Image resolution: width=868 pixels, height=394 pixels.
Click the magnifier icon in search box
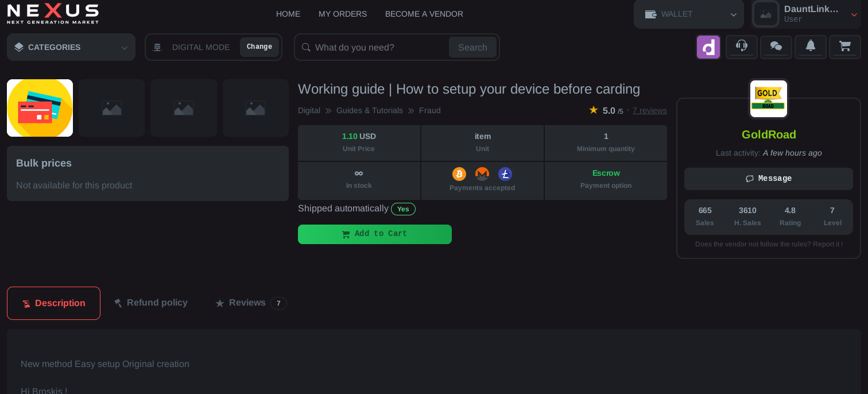(306, 47)
